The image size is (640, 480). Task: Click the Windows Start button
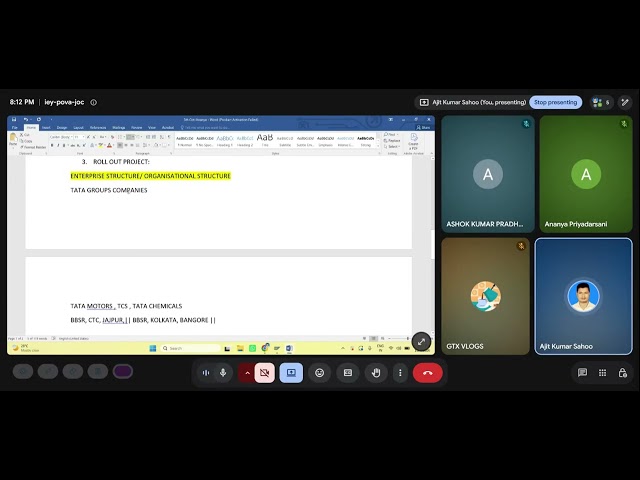click(153, 348)
